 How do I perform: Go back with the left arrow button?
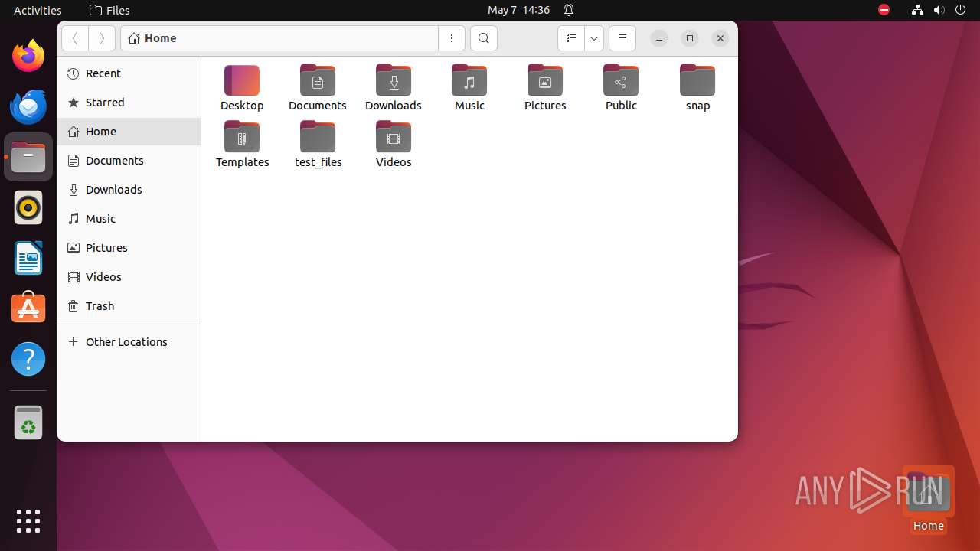tap(75, 38)
